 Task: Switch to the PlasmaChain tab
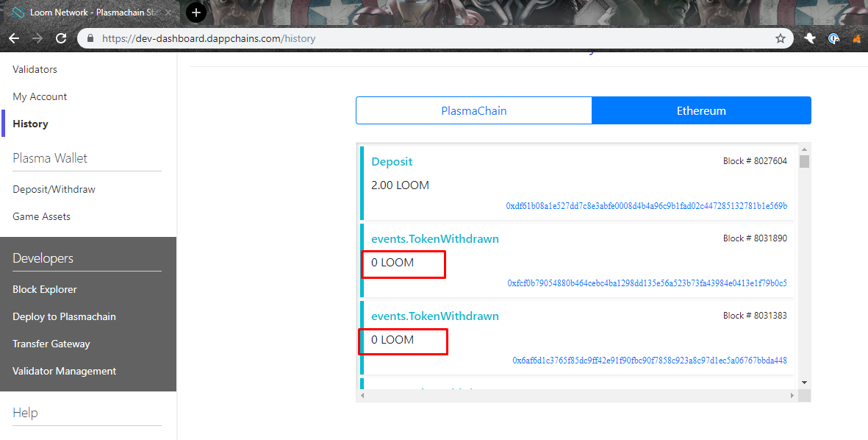pyautogui.click(x=474, y=110)
